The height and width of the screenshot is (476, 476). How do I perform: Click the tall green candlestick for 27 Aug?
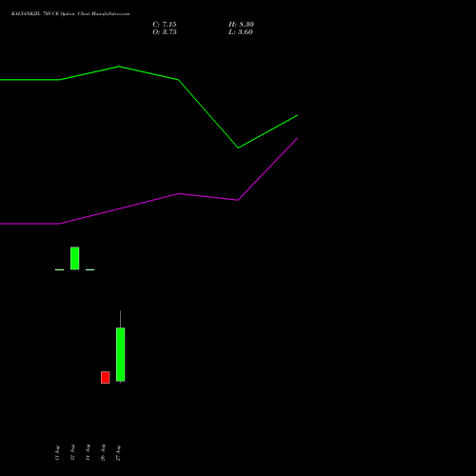tap(121, 354)
